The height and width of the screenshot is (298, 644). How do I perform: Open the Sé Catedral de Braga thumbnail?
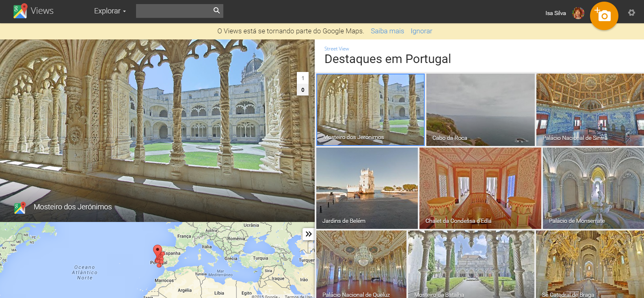pos(590,264)
